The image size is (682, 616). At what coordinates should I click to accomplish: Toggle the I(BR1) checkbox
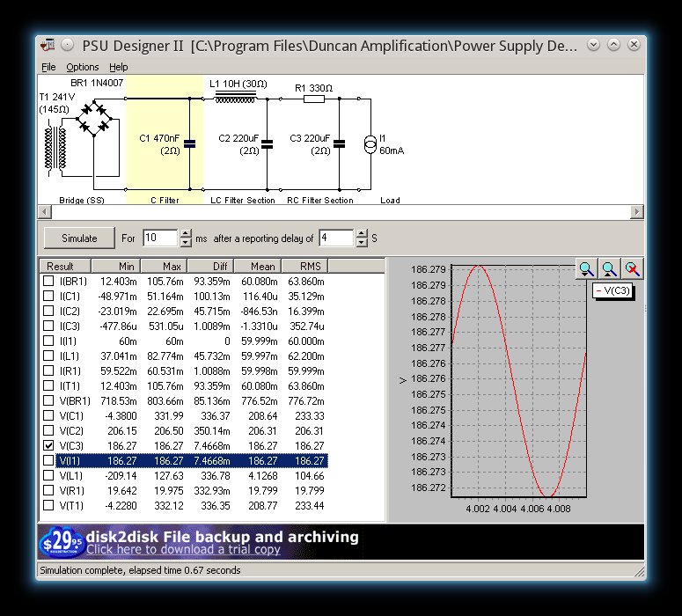click(x=48, y=281)
